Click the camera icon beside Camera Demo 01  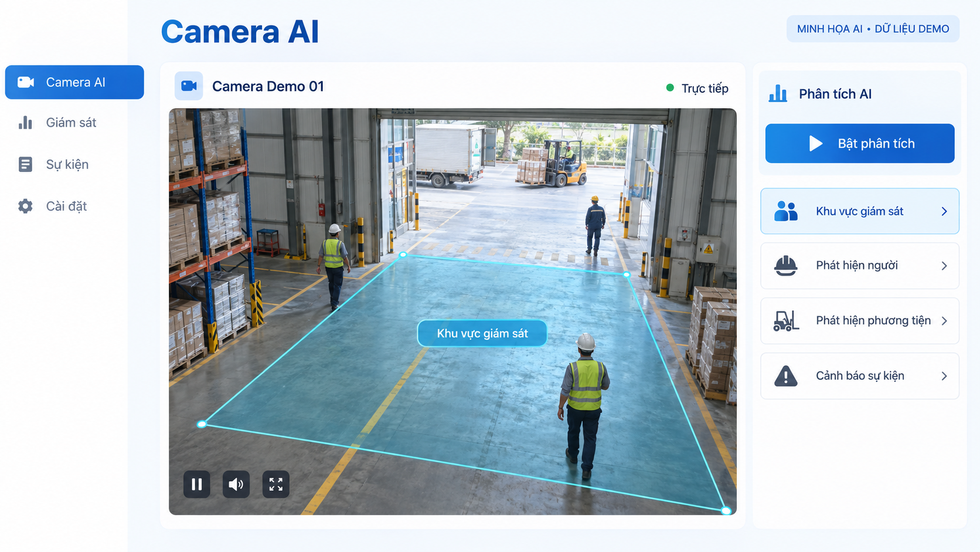pos(189,86)
